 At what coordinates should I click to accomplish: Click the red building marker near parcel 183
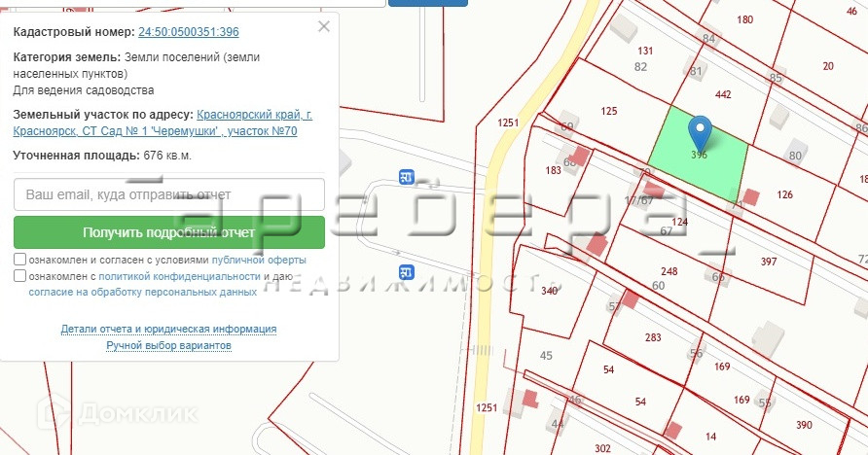pyautogui.click(x=581, y=156)
